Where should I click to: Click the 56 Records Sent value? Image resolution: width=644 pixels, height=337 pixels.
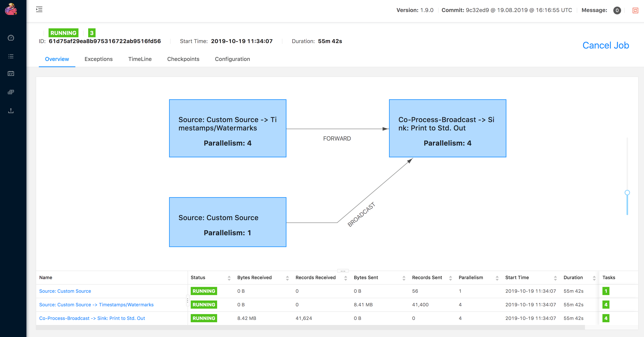click(415, 291)
